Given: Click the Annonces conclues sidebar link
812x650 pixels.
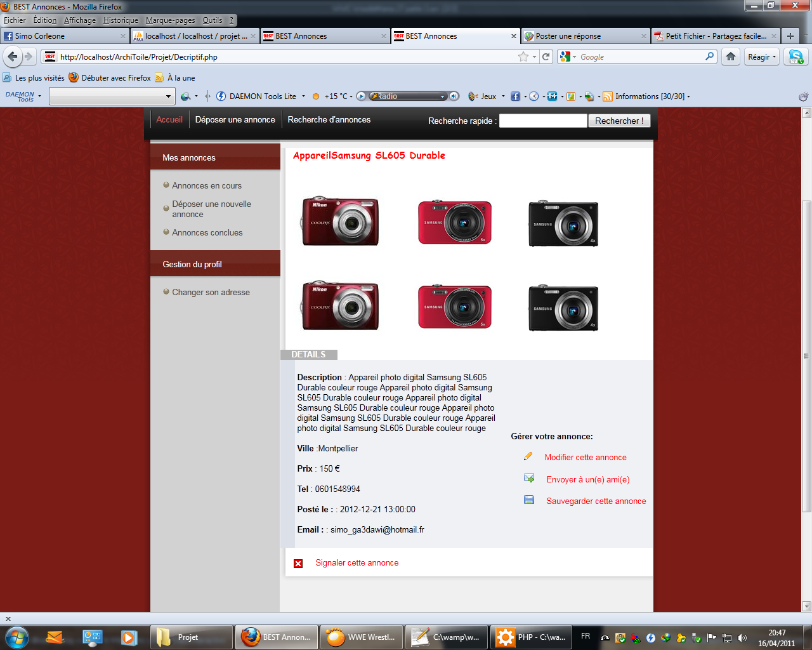Looking at the screenshot, I should (207, 232).
